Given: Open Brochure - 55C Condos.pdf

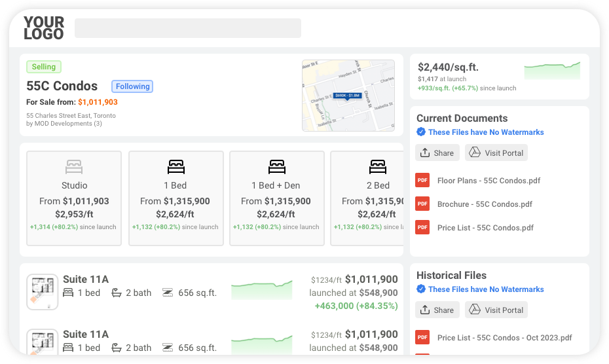Looking at the screenshot, I should tap(485, 204).
